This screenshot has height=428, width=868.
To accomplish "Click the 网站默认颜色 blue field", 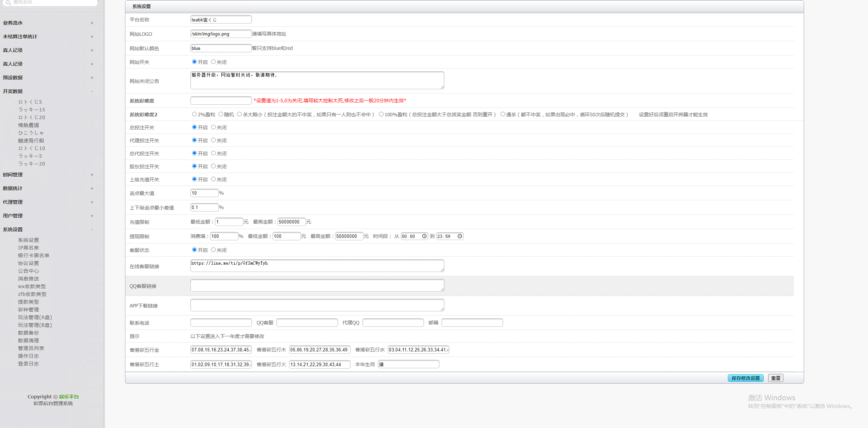I will [x=221, y=48].
